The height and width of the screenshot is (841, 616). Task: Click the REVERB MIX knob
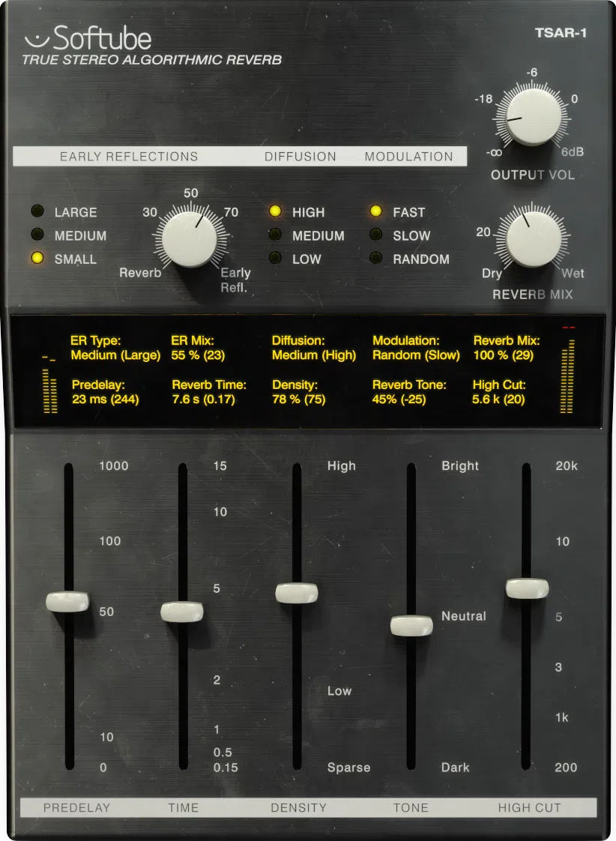pyautogui.click(x=533, y=240)
